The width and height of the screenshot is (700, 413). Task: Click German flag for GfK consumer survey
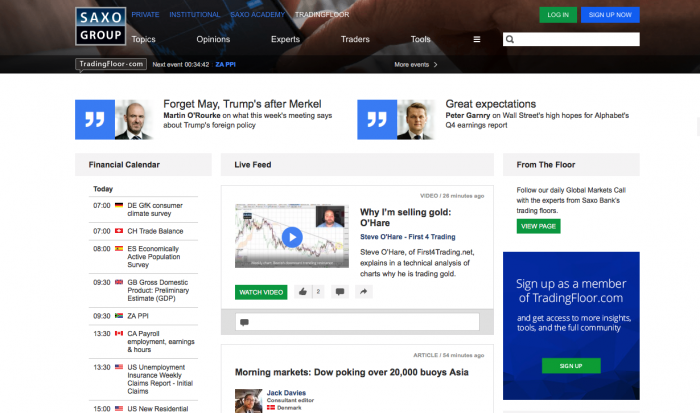[119, 205]
